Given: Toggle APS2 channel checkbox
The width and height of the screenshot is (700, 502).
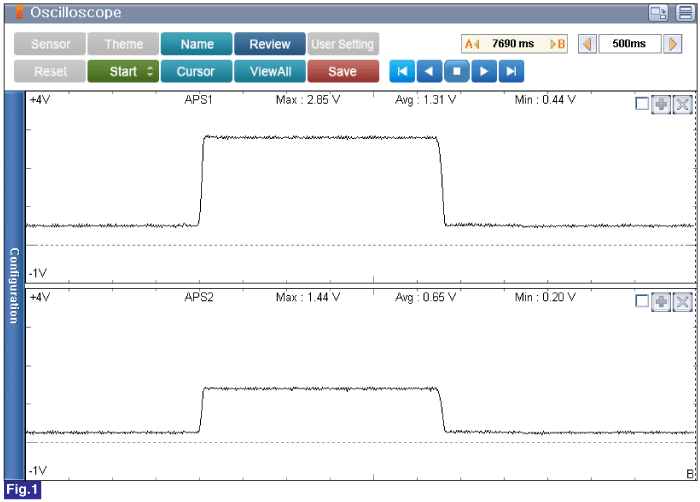Looking at the screenshot, I should tap(642, 301).
